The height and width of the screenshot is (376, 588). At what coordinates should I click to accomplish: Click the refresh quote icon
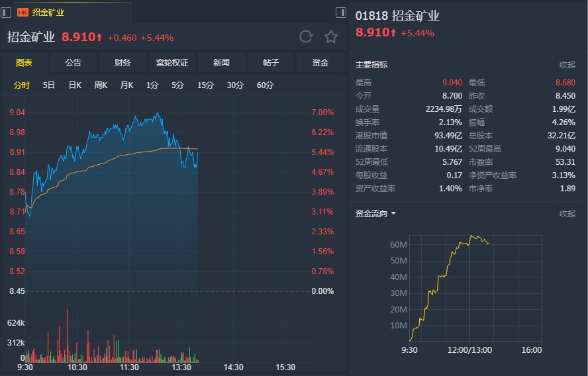tap(306, 36)
